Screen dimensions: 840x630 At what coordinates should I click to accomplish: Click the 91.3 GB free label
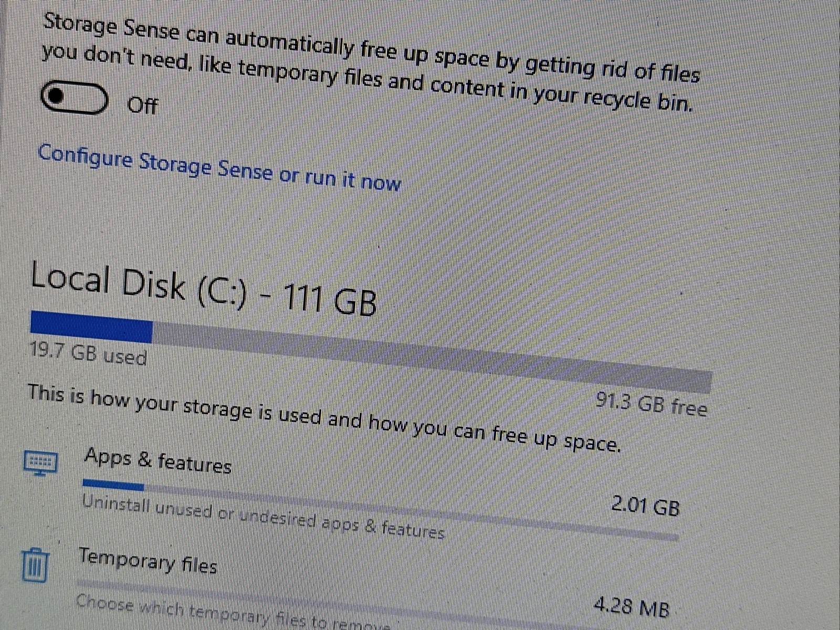[x=652, y=404]
